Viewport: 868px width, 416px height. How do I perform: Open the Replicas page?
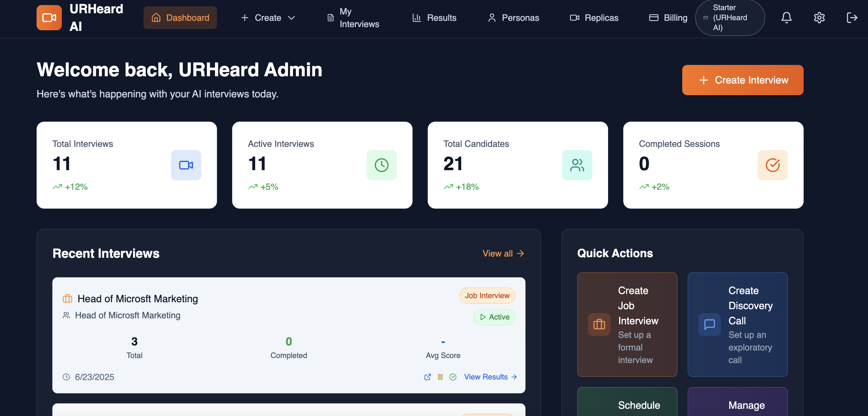click(x=594, y=18)
